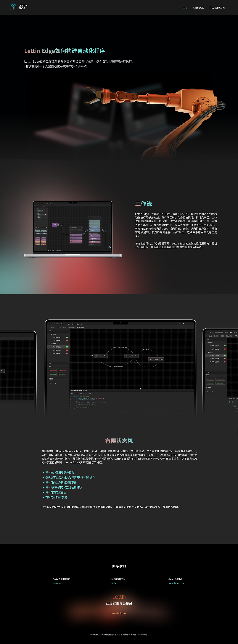
Task: Click 调试 menu in center Vulcan mockup
Action: click(x=78, y=324)
